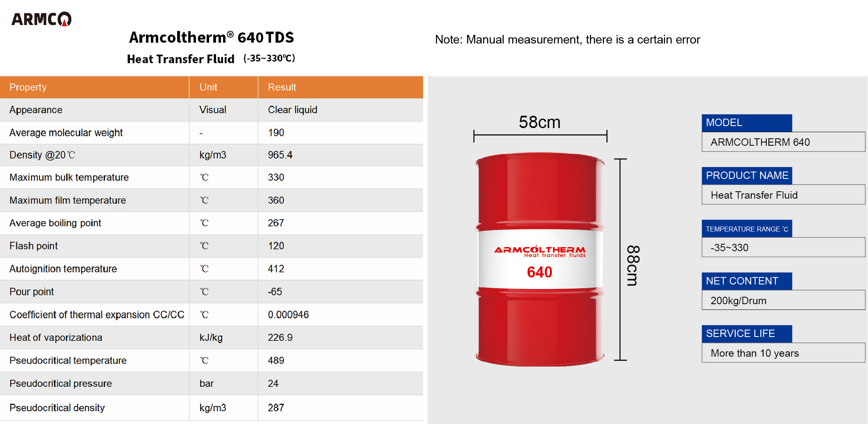Image resolution: width=868 pixels, height=424 pixels.
Task: Select the Appearance row label
Action: pos(36,110)
